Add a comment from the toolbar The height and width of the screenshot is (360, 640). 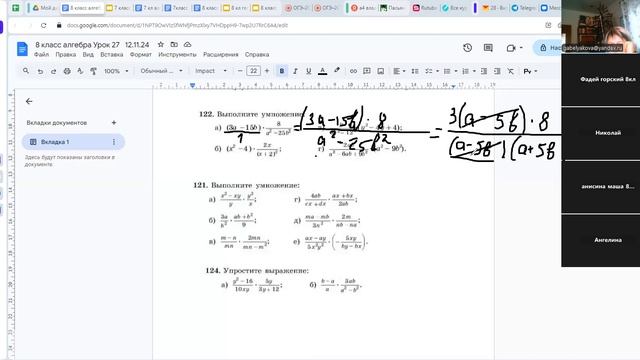click(x=367, y=71)
